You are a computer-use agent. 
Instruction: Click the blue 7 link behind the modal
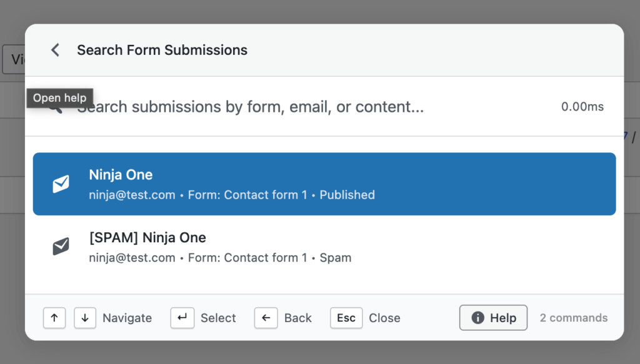[625, 136]
